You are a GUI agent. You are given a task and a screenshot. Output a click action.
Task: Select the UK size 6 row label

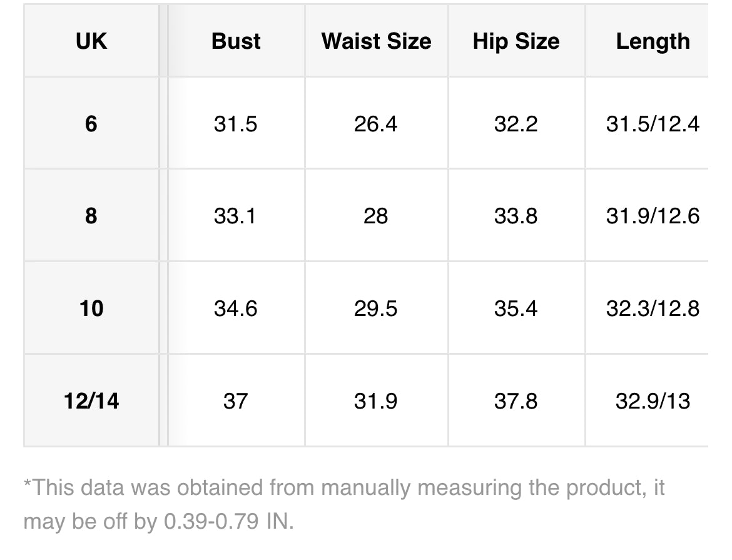[91, 124]
